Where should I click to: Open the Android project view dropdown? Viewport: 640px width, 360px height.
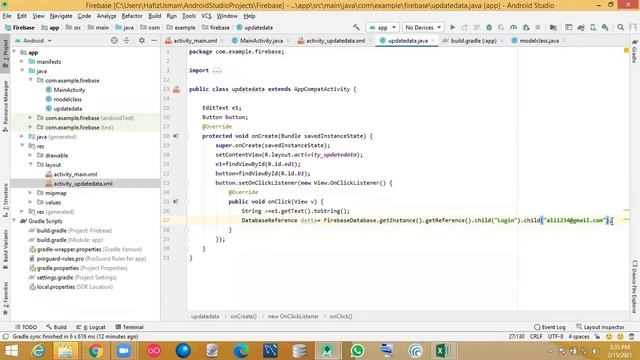[x=33, y=41]
